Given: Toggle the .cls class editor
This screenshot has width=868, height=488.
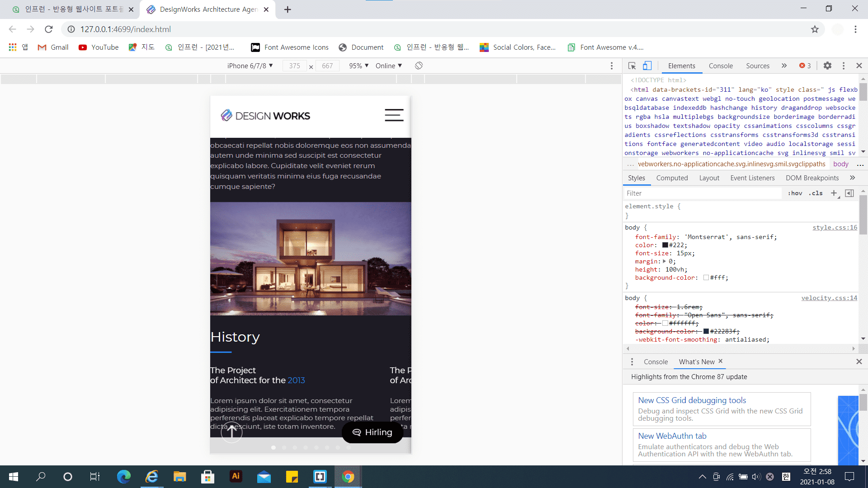Looking at the screenshot, I should pos(816,193).
